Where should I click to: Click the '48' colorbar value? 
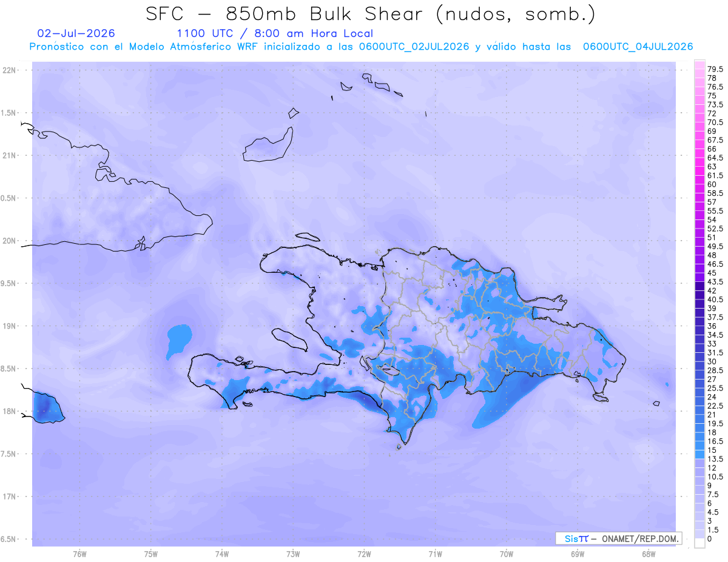pos(712,255)
